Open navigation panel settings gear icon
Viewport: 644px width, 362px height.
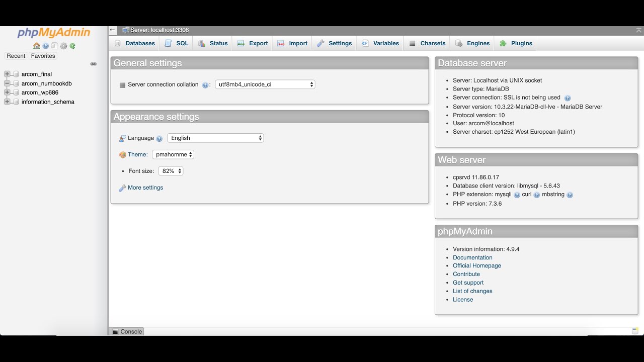63,46
